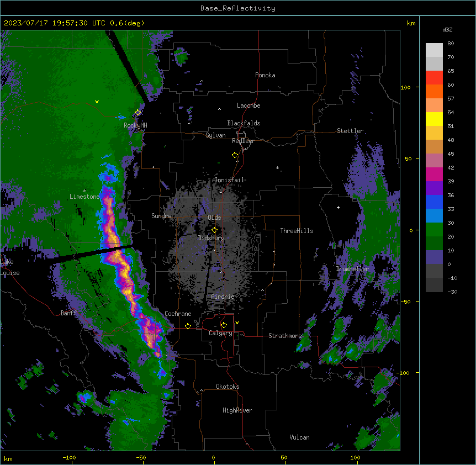
Task: Click the 80 value in dBZ legend
Action: (451, 44)
